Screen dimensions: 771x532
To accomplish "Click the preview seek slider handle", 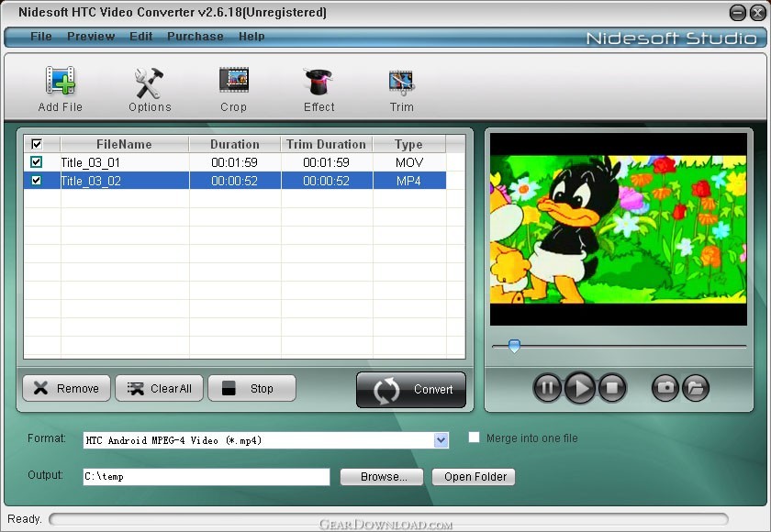I will (514, 346).
